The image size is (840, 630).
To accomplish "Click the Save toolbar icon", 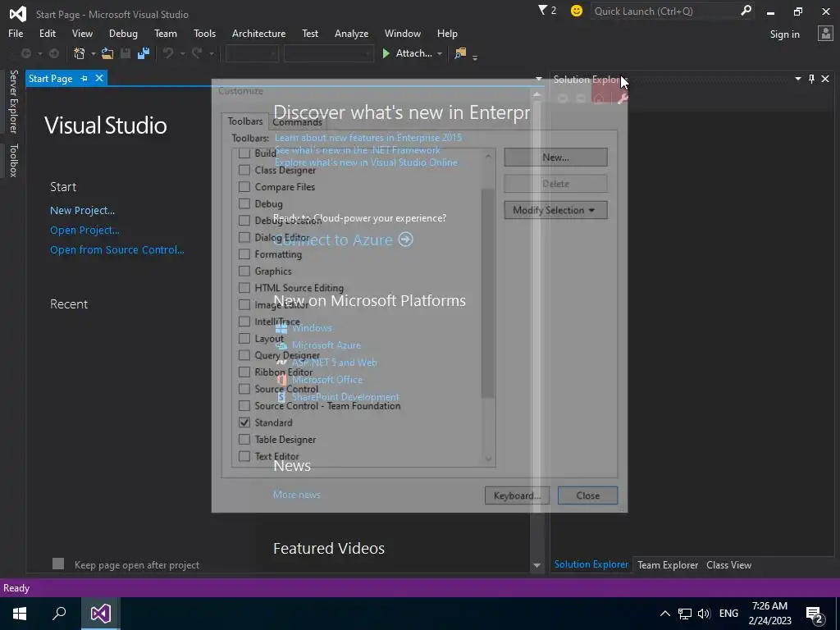I will pyautogui.click(x=126, y=53).
